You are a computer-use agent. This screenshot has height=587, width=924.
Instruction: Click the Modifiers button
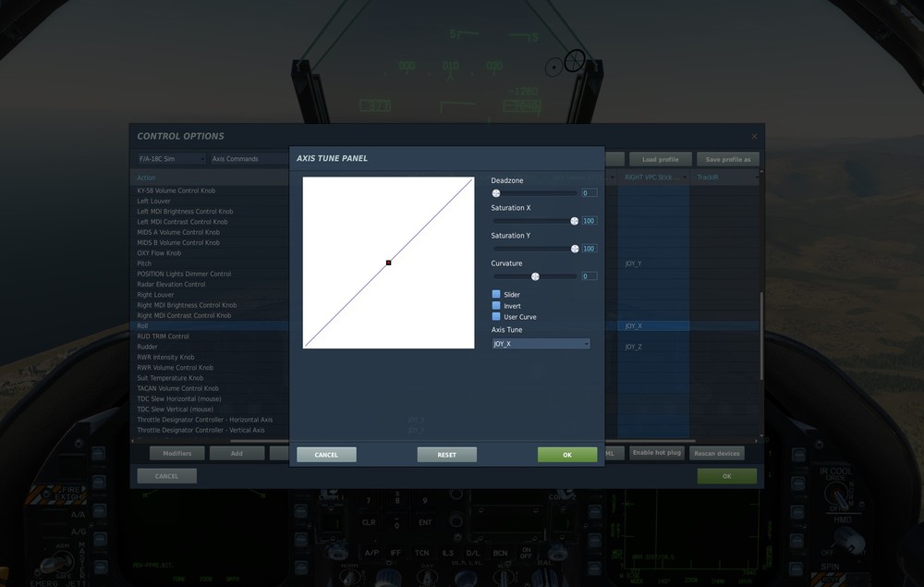pos(176,453)
